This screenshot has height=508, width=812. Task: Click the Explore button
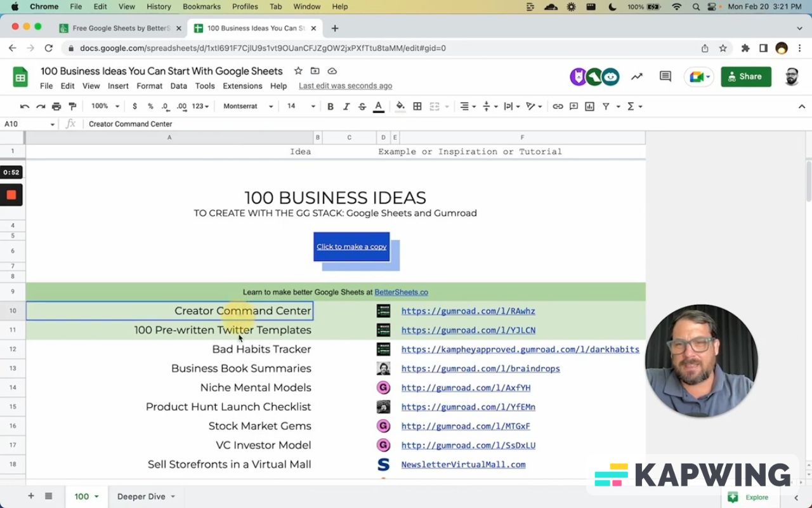751,497
